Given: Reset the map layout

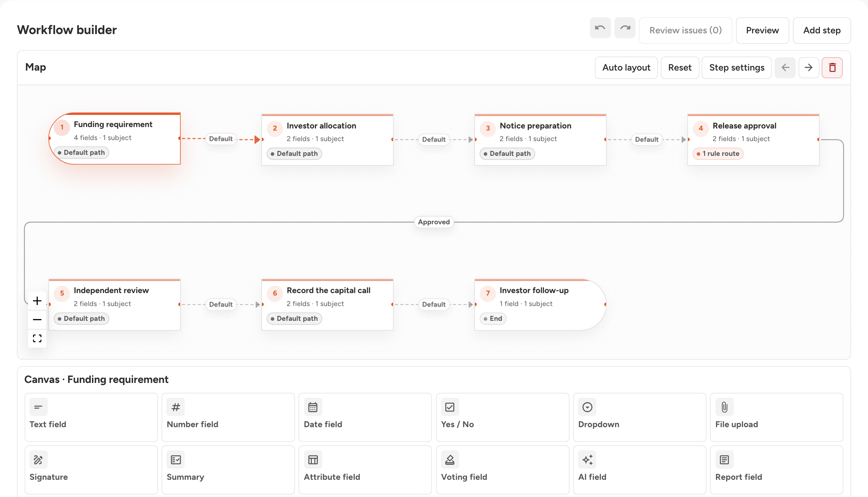Looking at the screenshot, I should pyautogui.click(x=680, y=68).
